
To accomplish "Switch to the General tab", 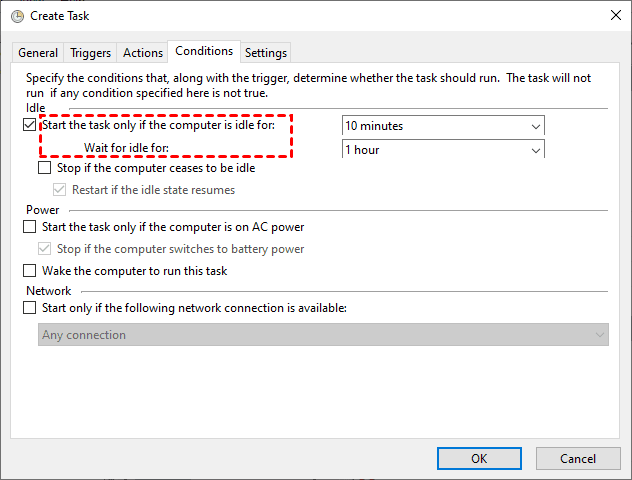I will 38,53.
